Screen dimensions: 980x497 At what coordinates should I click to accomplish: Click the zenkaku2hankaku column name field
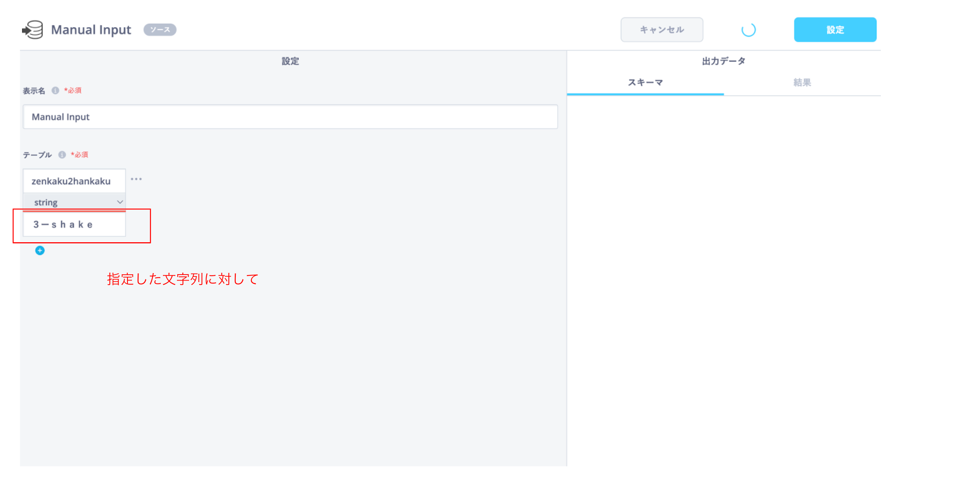tap(74, 181)
